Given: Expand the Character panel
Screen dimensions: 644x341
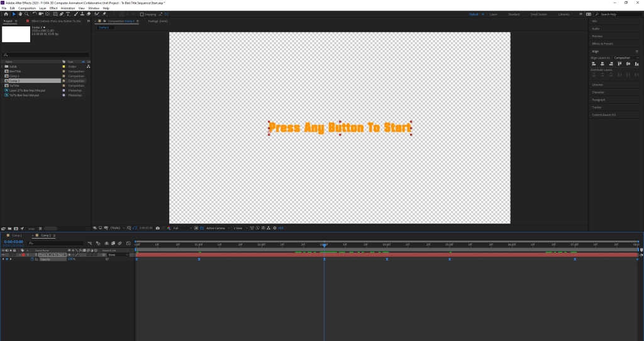Looking at the screenshot, I should [598, 92].
